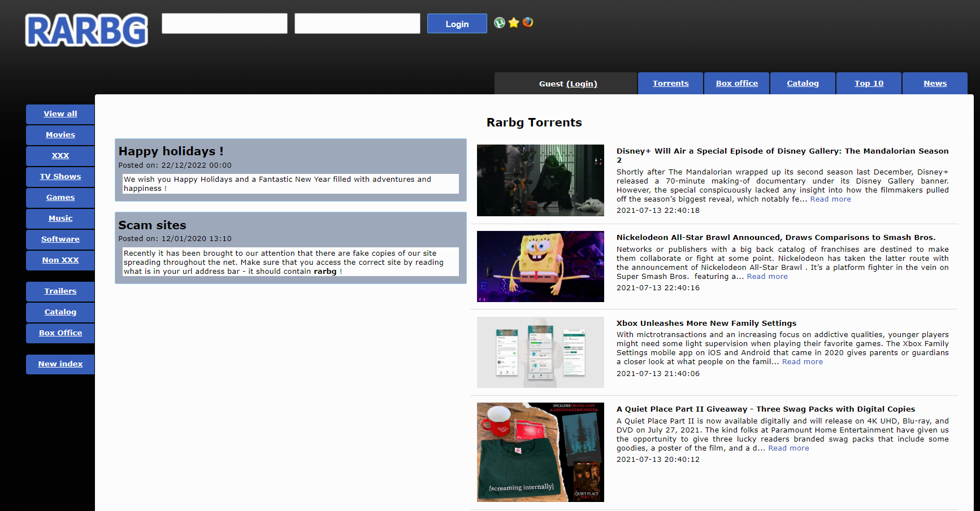Click the yellow star bookmark icon

514,23
